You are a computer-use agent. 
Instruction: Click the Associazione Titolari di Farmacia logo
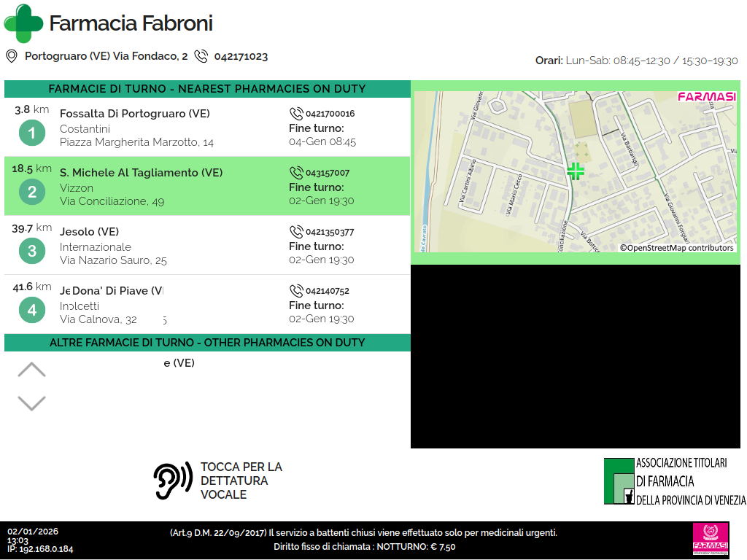pyautogui.click(x=674, y=481)
